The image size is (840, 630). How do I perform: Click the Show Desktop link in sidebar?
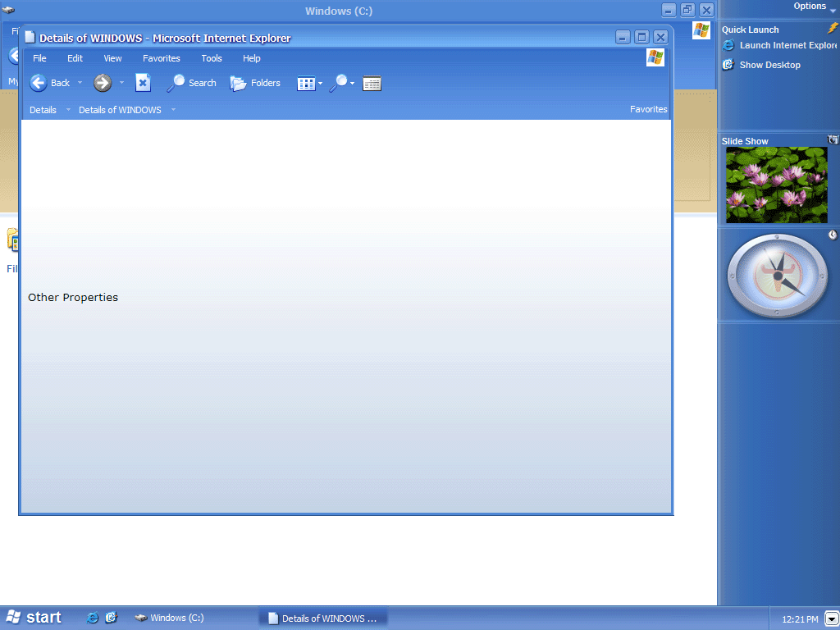(769, 65)
